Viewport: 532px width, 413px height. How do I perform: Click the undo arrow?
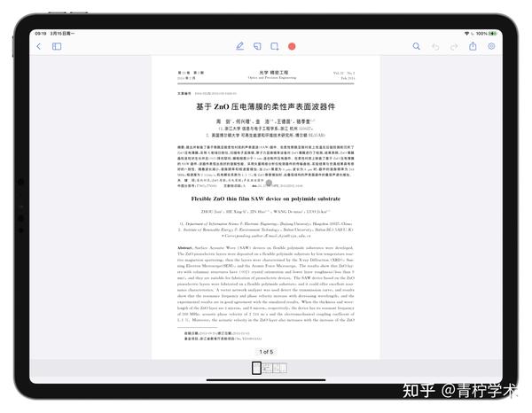435,46
